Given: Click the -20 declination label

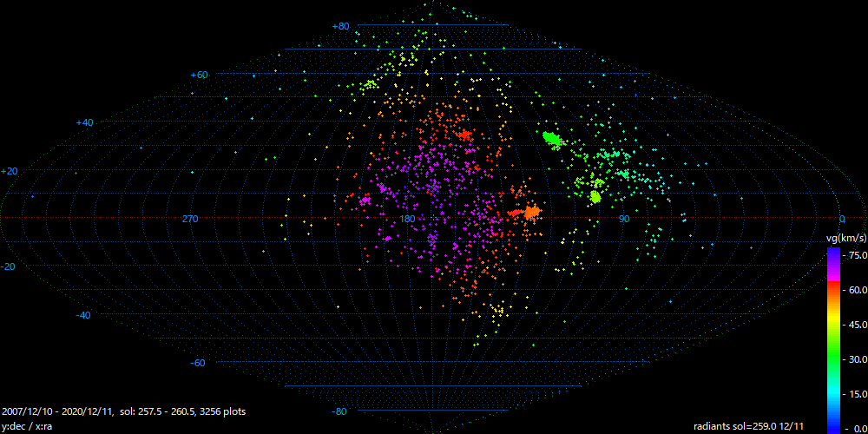Looking at the screenshot, I should [x=10, y=266].
